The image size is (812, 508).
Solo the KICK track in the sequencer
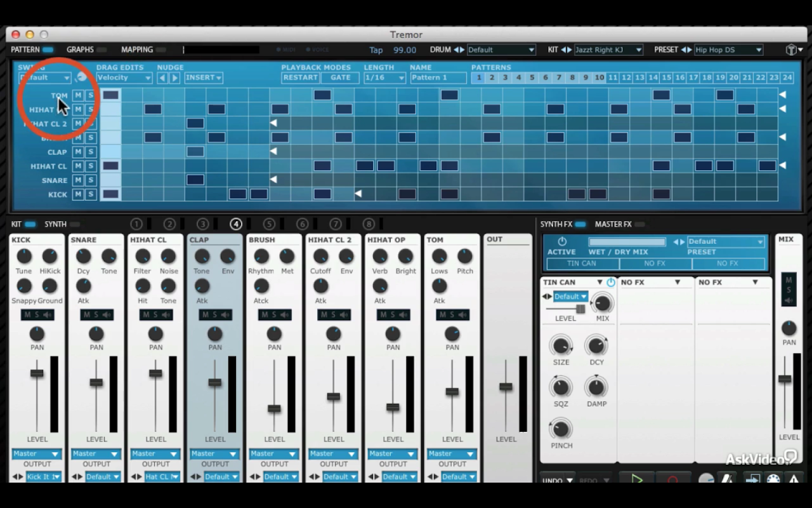pos(90,194)
